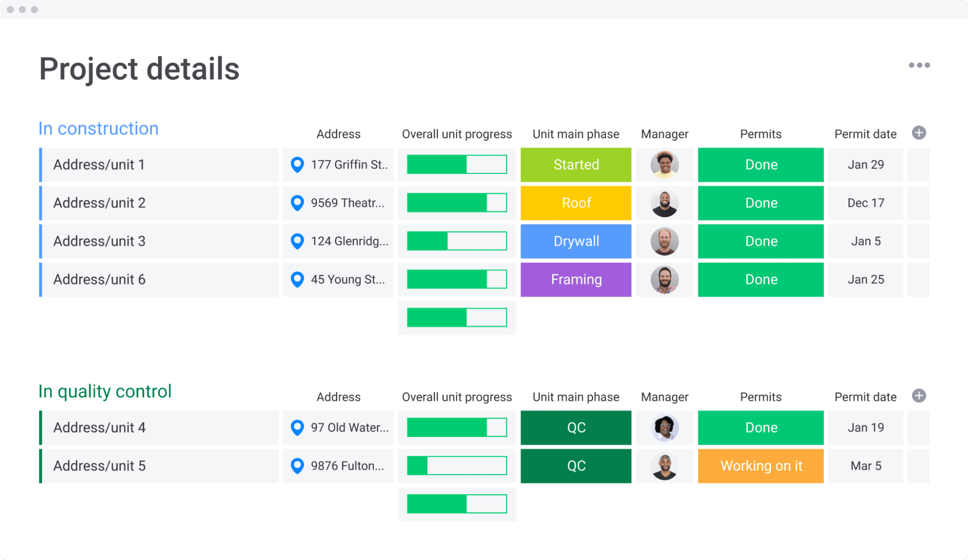Click the manager avatar for Address/unit 4
The height and width of the screenshot is (560, 968).
[x=665, y=427]
